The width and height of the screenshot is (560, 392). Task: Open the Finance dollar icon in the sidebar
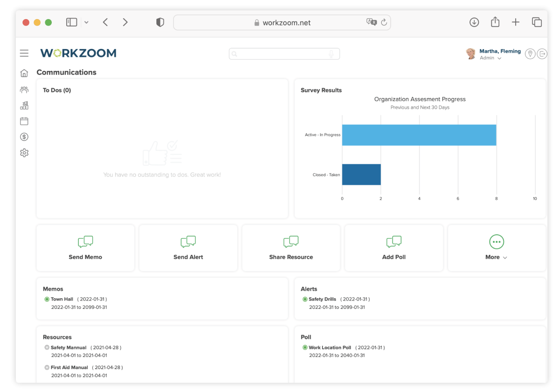(24, 137)
